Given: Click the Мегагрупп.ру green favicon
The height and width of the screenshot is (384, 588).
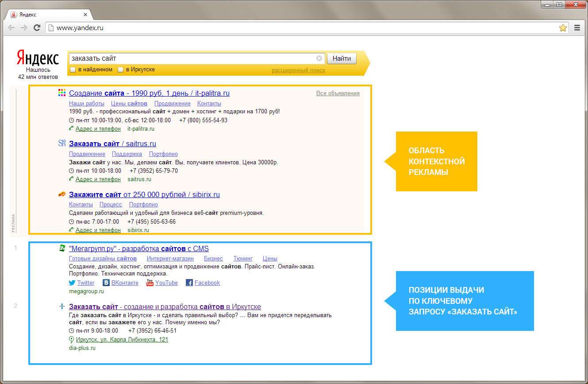Looking at the screenshot, I should coord(62,248).
